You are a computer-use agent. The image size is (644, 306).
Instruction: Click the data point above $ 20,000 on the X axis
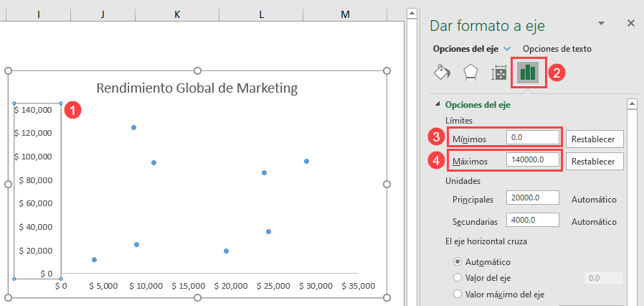click(226, 251)
